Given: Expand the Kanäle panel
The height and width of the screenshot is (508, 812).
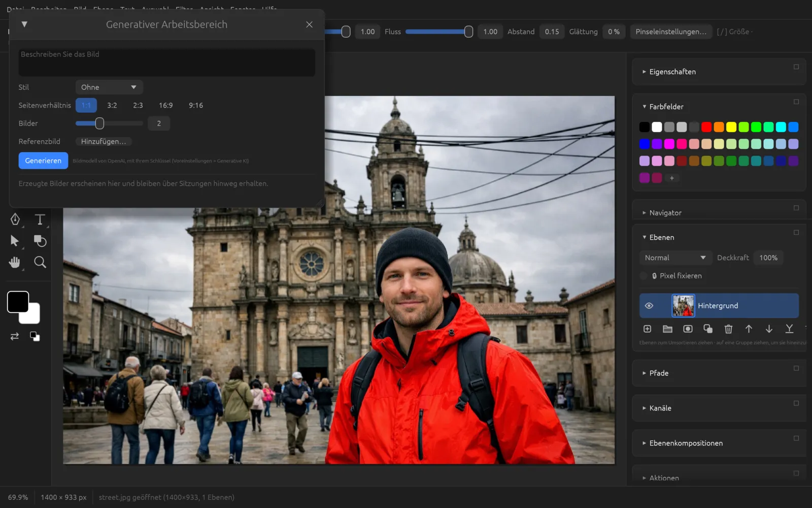Looking at the screenshot, I should 660,408.
